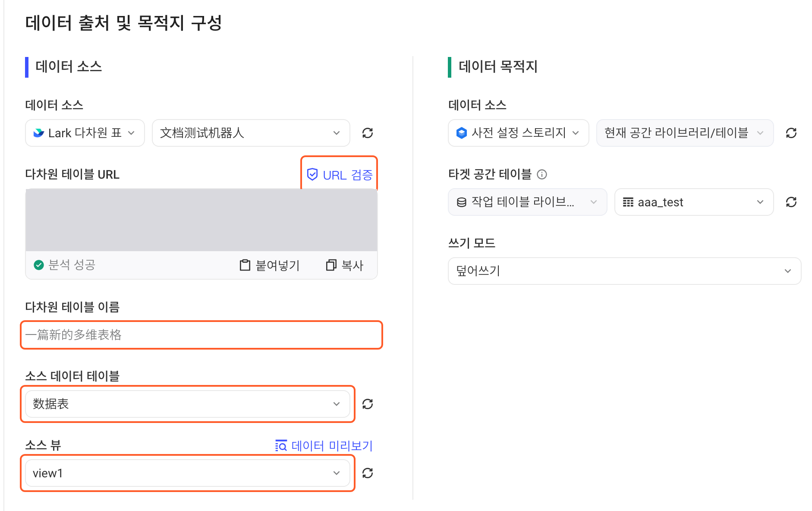Refresh the 数据表 source data table

[x=368, y=404]
